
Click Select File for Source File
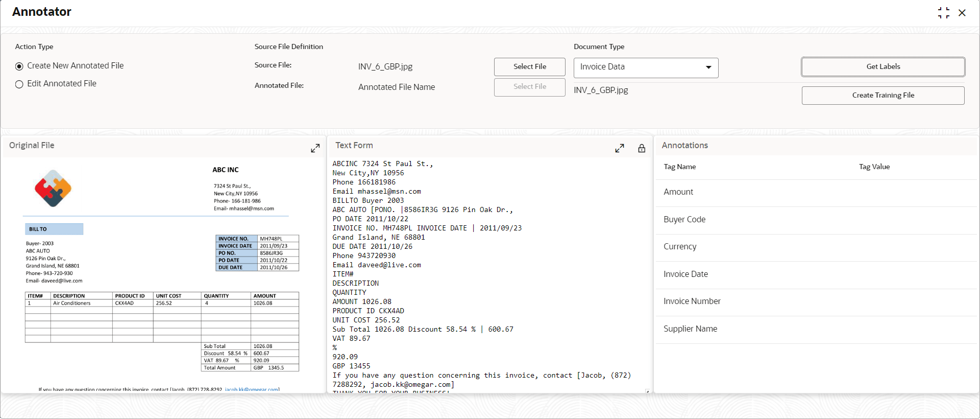(x=530, y=67)
